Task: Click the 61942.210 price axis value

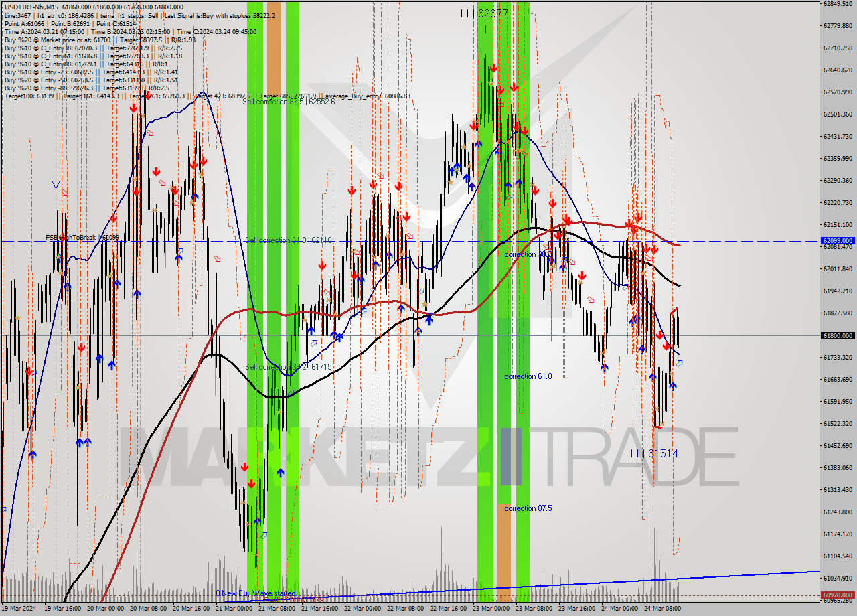Action: pos(837,291)
